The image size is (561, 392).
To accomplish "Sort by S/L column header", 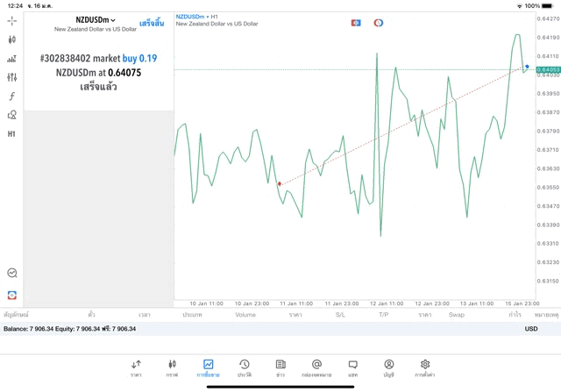I will click(x=340, y=315).
